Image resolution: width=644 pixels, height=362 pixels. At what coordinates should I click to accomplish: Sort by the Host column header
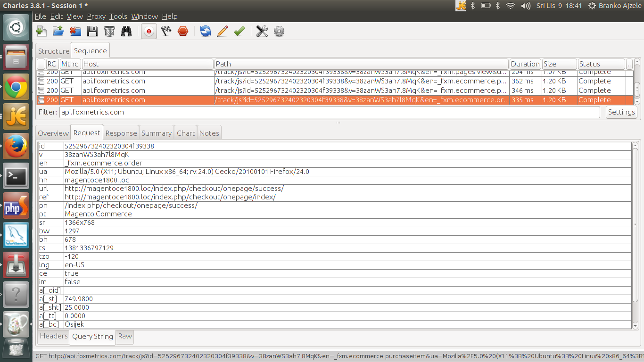coord(148,64)
